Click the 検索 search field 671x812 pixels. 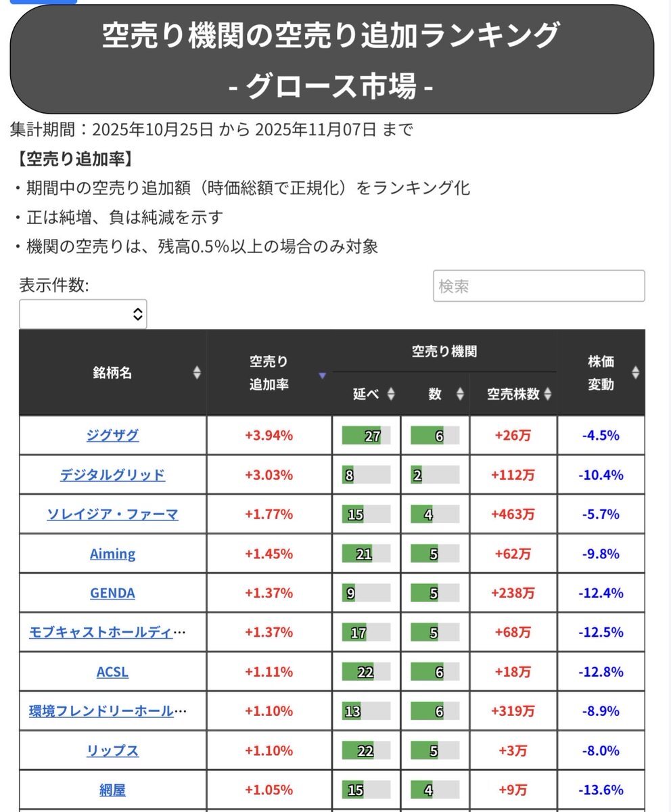pos(538,286)
